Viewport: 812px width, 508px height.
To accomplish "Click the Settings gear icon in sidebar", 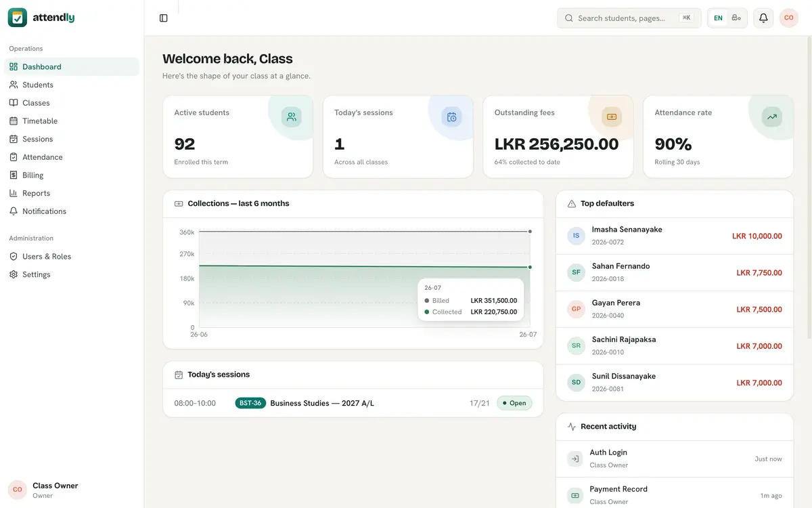I will pos(14,274).
